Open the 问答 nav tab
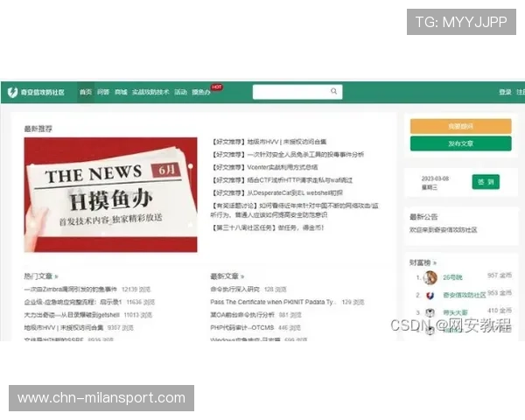525x420 pixels. pyautogui.click(x=103, y=92)
